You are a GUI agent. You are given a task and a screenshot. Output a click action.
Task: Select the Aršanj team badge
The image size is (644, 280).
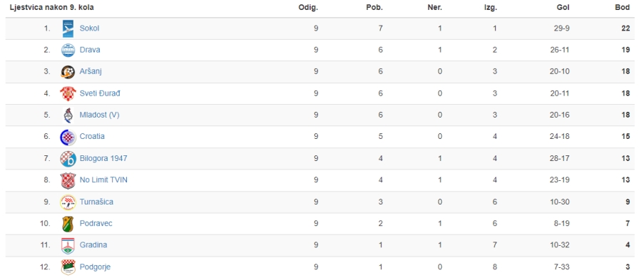[x=68, y=72]
